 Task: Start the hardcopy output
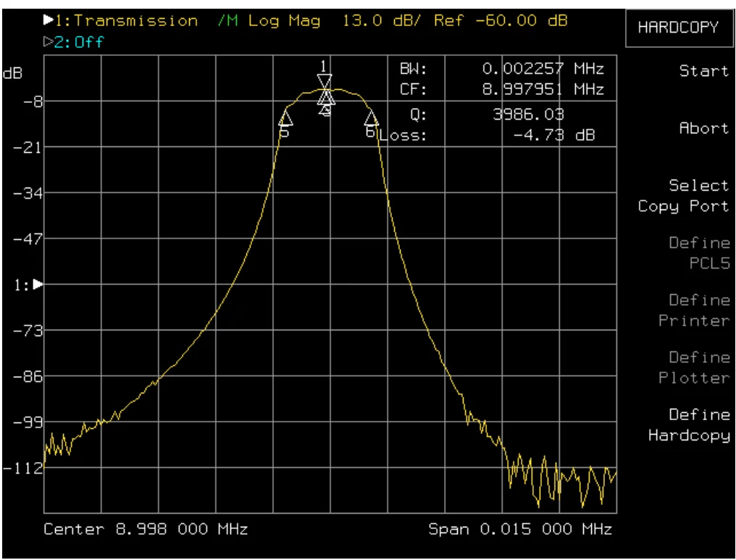(x=703, y=71)
